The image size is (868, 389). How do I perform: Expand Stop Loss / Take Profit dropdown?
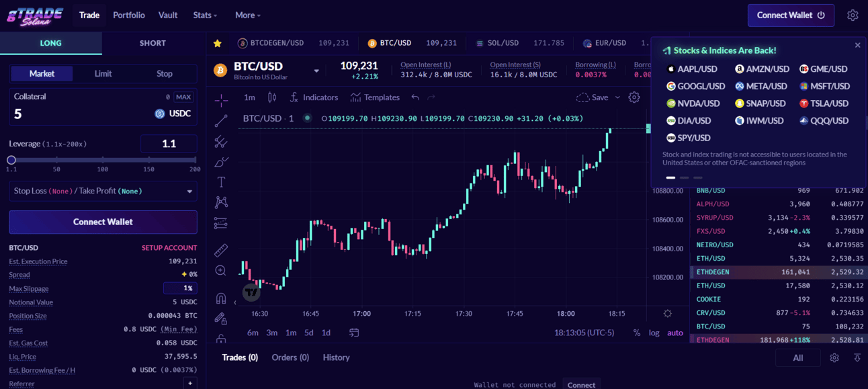click(x=103, y=191)
